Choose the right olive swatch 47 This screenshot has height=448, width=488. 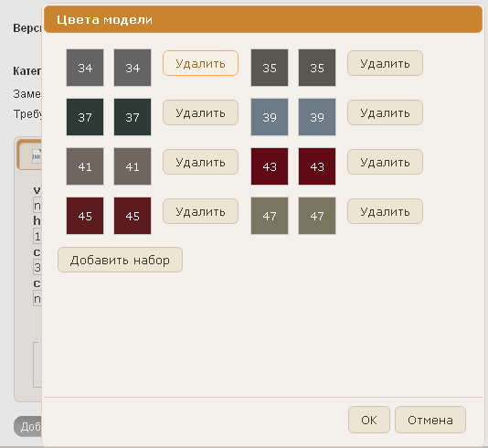[317, 216]
